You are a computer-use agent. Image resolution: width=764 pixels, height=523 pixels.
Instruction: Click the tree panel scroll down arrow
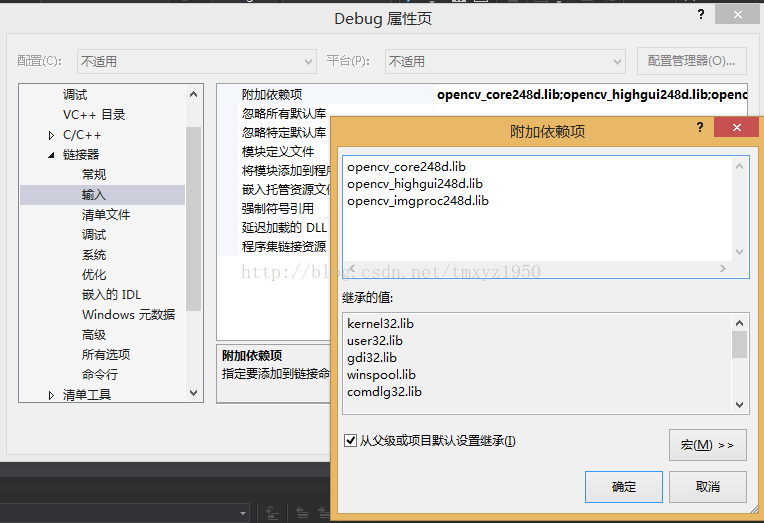click(x=193, y=393)
